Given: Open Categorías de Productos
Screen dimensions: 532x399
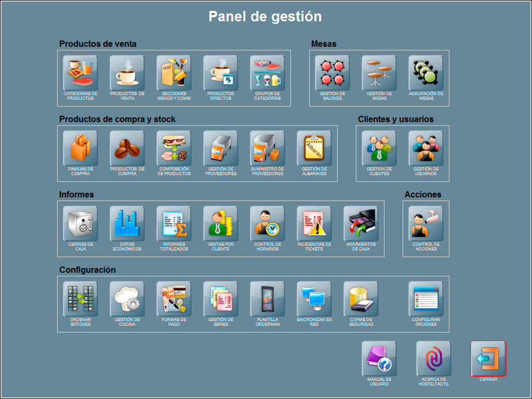Looking at the screenshot, I should tap(80, 73).
